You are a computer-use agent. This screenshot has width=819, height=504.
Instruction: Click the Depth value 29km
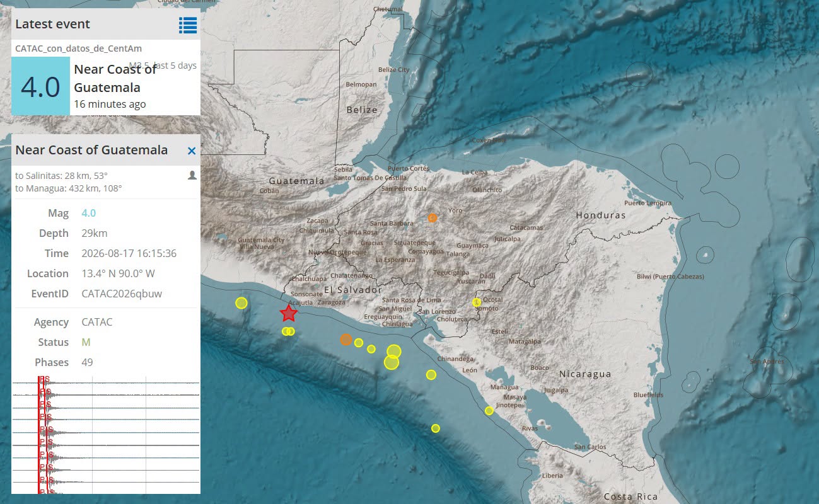point(95,233)
